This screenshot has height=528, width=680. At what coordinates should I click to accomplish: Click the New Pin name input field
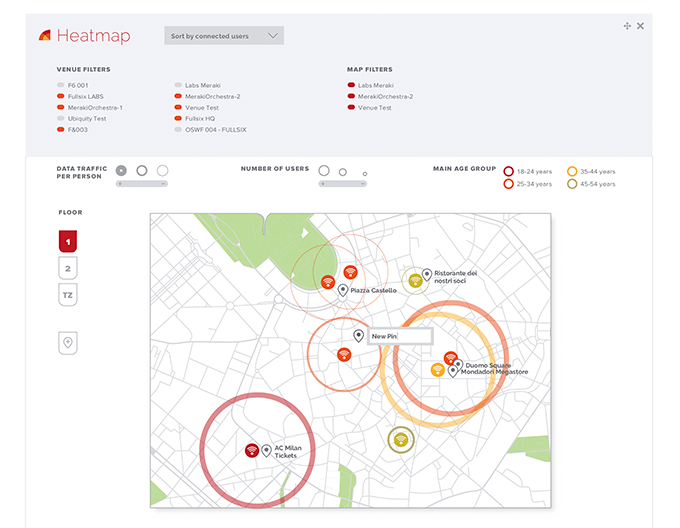point(400,336)
